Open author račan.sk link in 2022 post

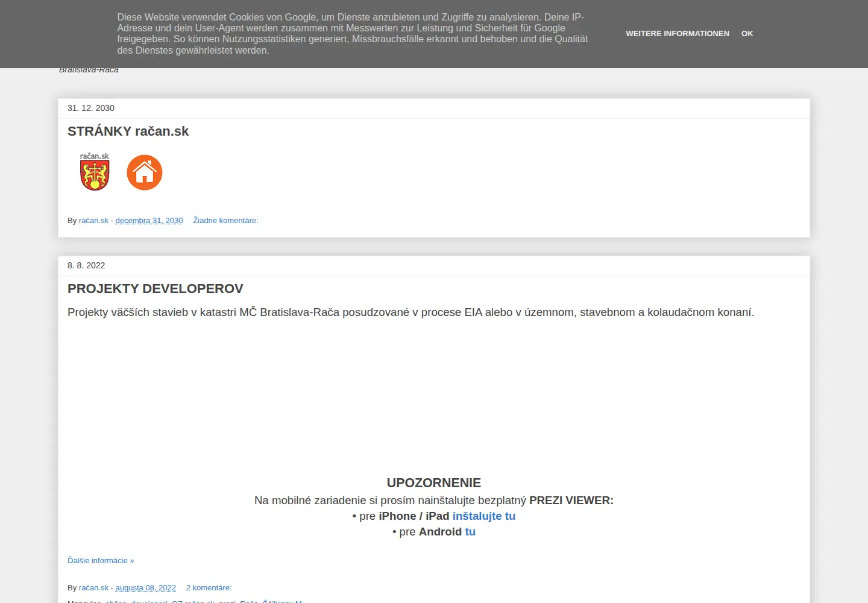(93, 588)
